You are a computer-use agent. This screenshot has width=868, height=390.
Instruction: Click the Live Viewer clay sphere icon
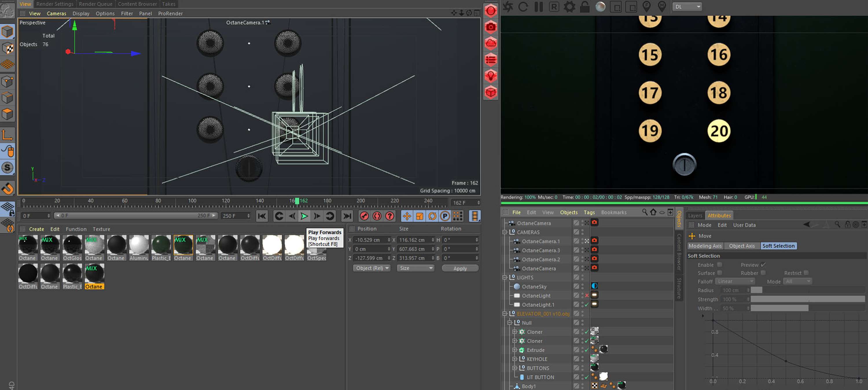(600, 7)
